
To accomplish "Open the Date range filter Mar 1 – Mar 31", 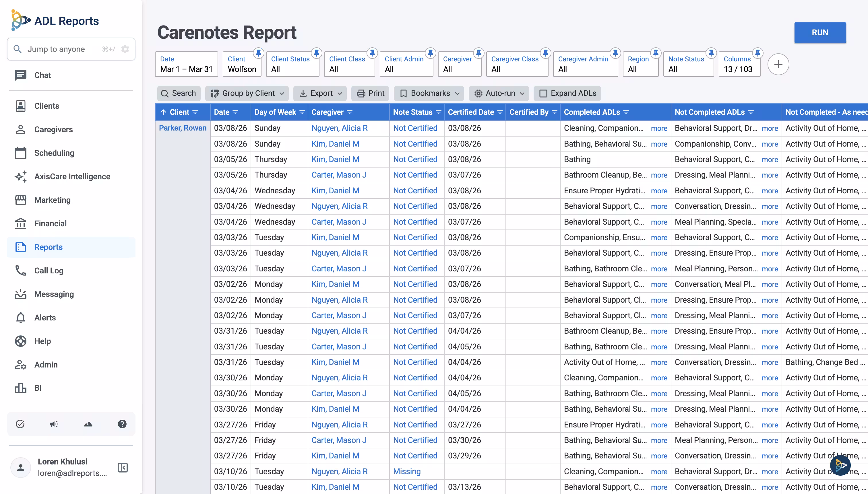I will point(186,64).
